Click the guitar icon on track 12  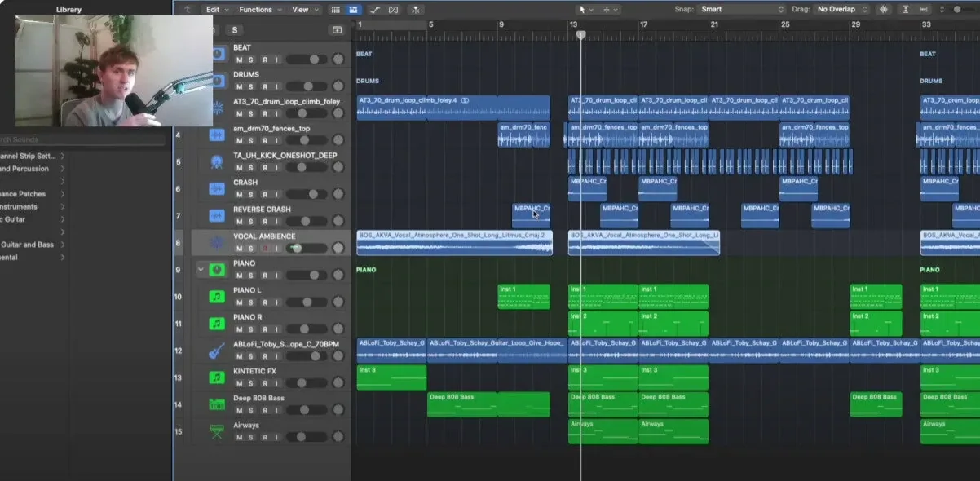pyautogui.click(x=217, y=351)
